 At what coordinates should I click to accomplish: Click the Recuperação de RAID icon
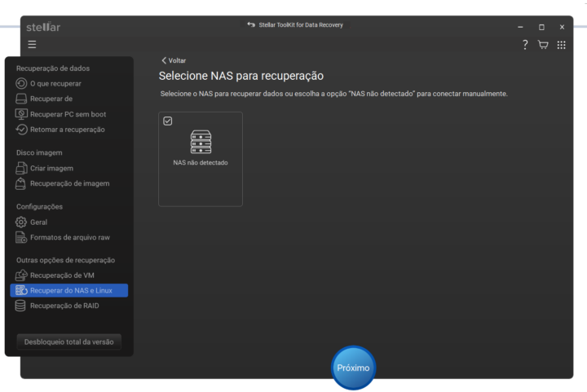pos(20,306)
